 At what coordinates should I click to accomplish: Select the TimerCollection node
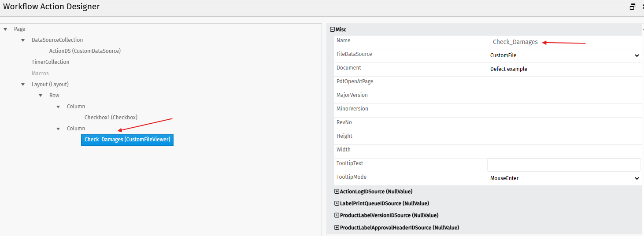click(x=51, y=62)
